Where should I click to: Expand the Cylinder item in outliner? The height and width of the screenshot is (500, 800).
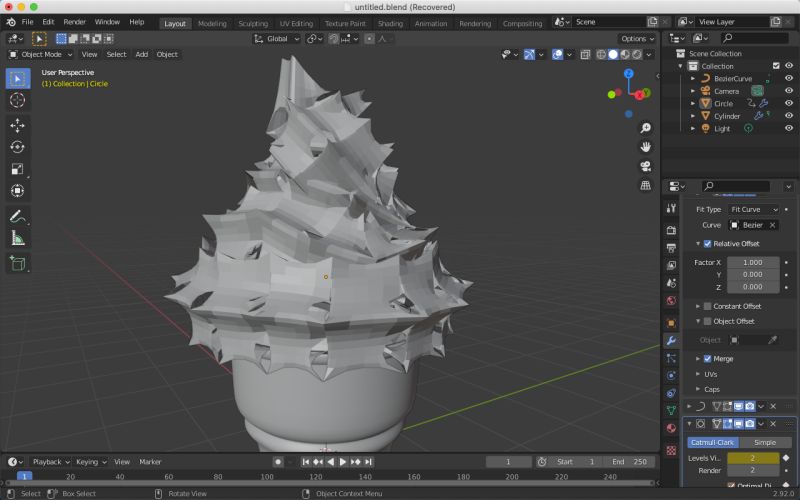pos(693,116)
